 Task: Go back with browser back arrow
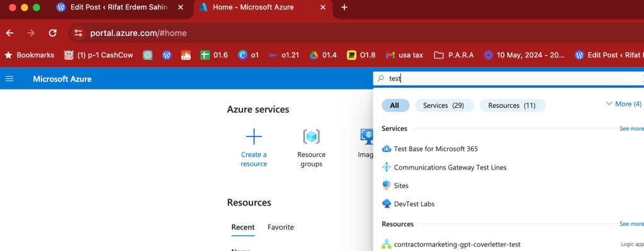(10, 33)
